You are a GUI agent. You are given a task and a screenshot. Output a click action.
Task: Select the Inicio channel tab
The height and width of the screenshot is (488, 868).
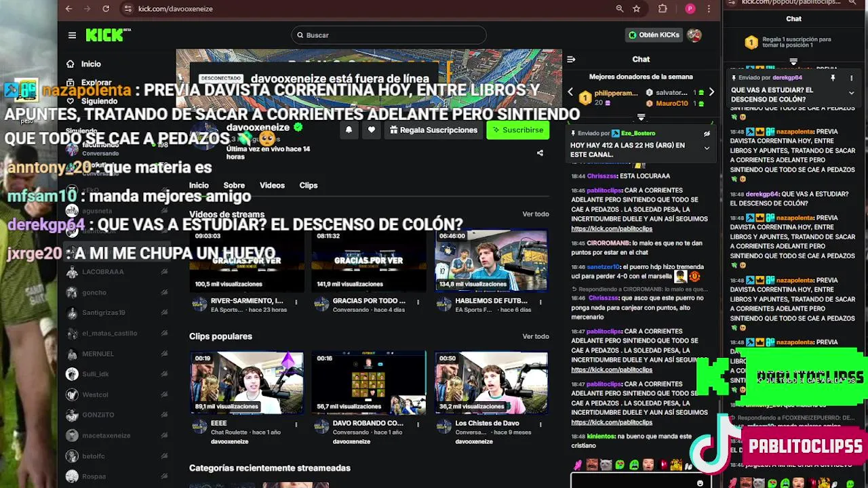(199, 185)
